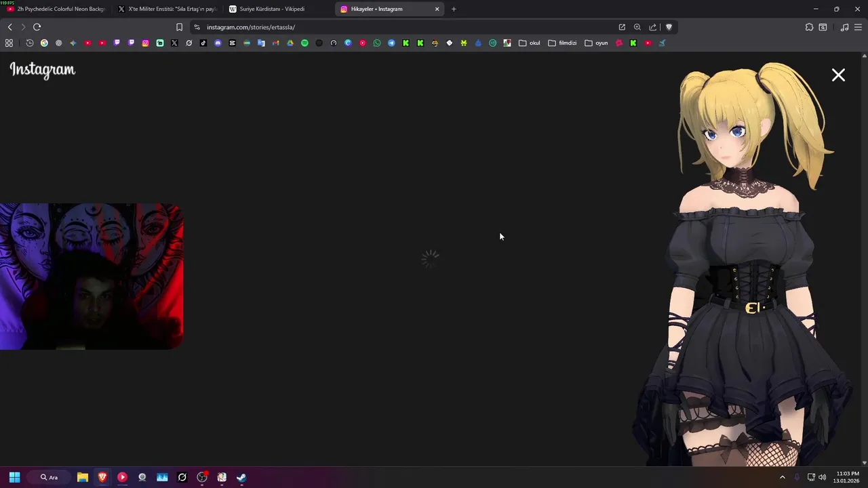Open the Telegram bookmark icon
The width and height of the screenshot is (868, 488).
[x=391, y=43]
